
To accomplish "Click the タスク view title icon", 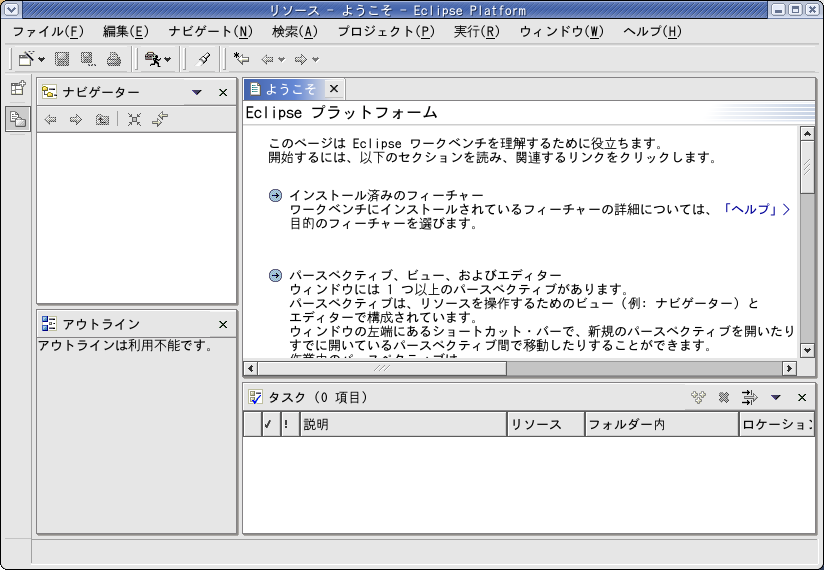I will (x=255, y=397).
